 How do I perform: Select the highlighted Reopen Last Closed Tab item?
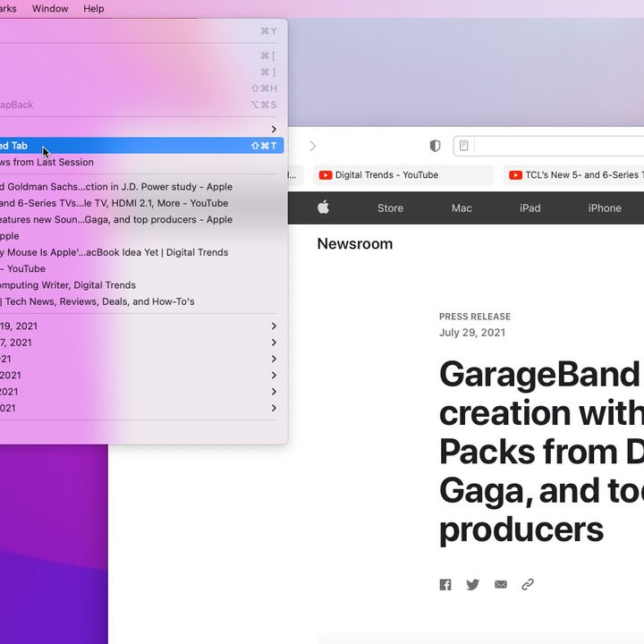click(140, 146)
